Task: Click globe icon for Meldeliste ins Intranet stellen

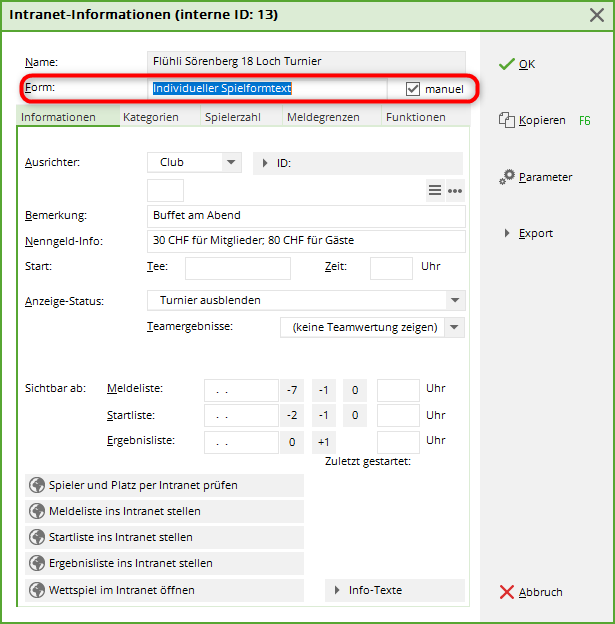Action: [38, 511]
